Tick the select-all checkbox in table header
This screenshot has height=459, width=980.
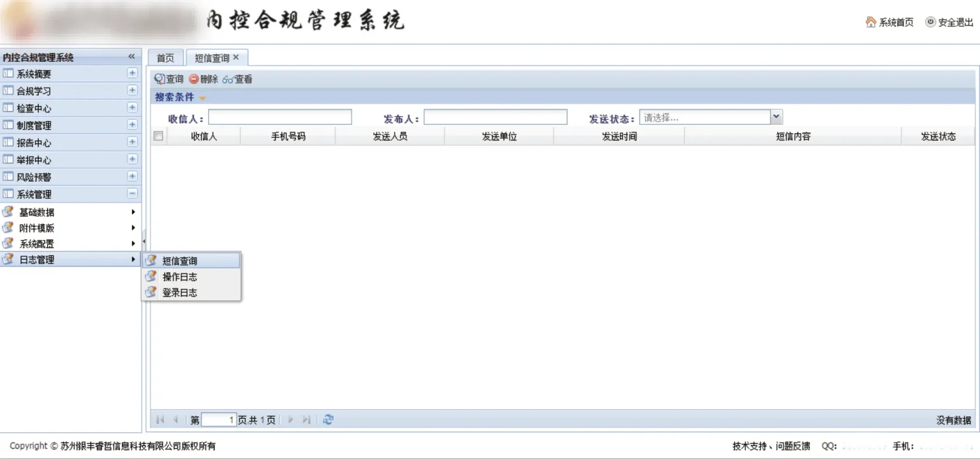tap(158, 136)
